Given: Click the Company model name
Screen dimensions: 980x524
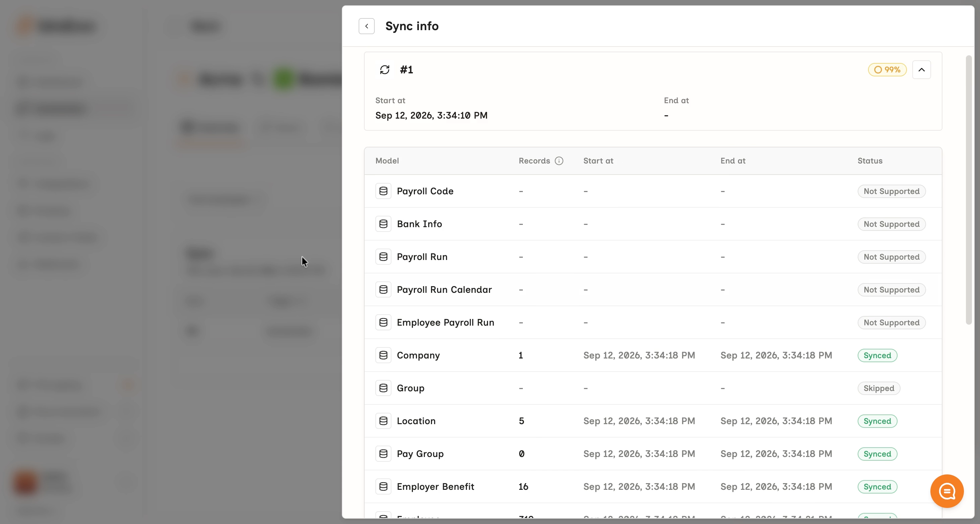Looking at the screenshot, I should pyautogui.click(x=418, y=355).
